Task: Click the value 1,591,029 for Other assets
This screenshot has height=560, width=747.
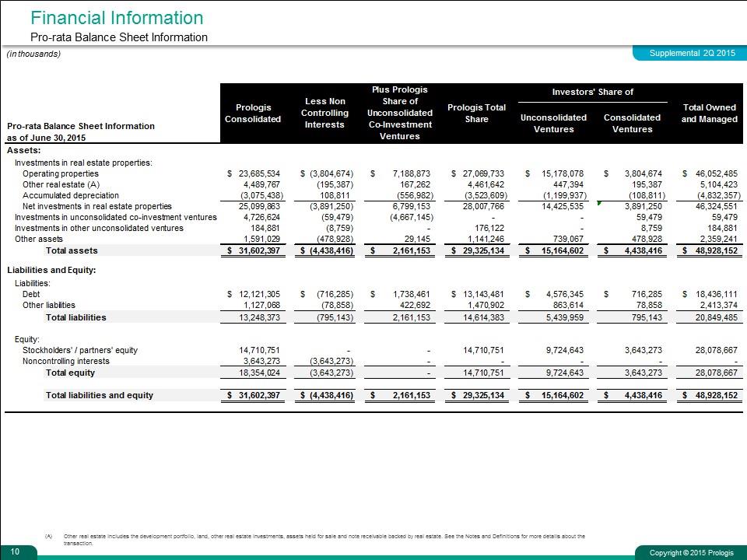Action: 261,240
